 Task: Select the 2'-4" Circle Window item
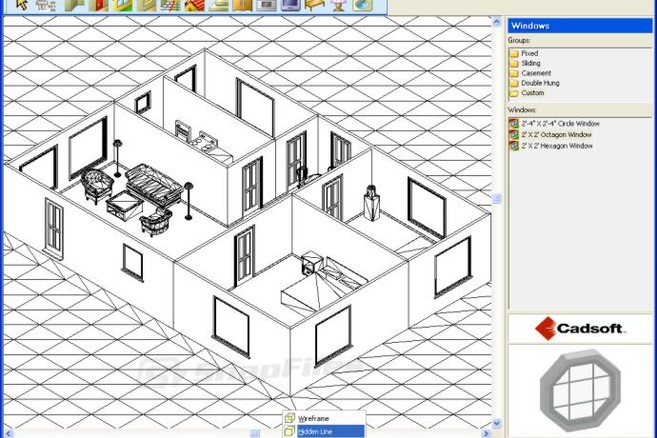[x=559, y=124]
